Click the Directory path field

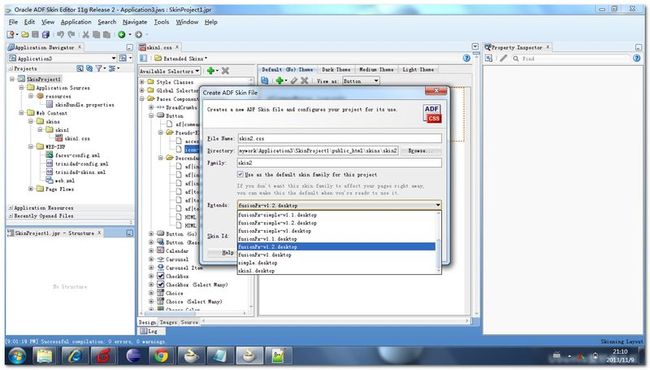pyautogui.click(x=318, y=151)
